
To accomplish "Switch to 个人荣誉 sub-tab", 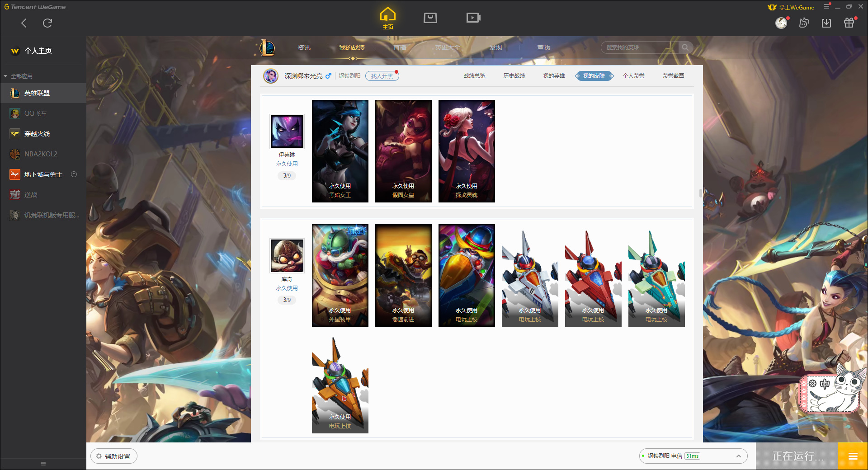I will (633, 76).
